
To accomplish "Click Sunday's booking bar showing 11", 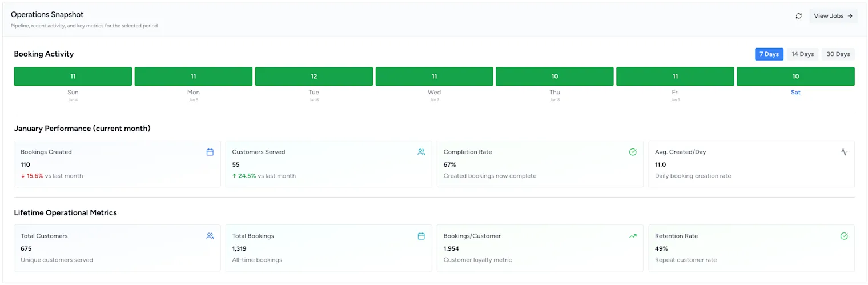I will 73,77.
